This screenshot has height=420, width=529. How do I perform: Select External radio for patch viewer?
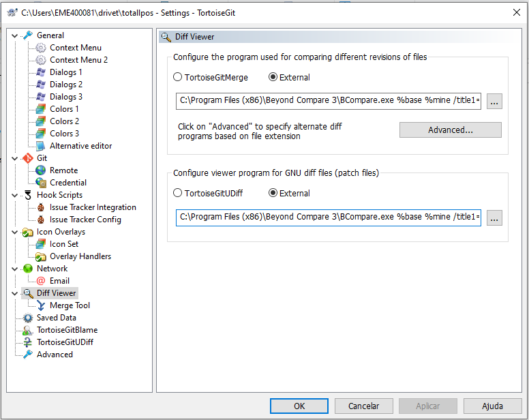[x=273, y=193]
